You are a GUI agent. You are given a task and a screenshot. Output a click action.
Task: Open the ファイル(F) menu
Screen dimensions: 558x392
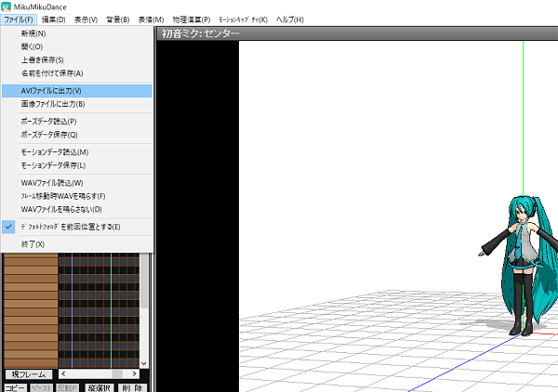19,20
